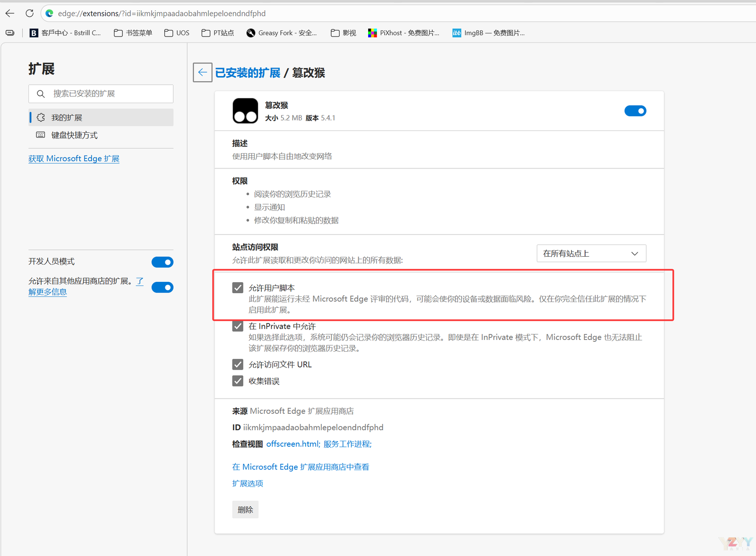This screenshot has width=756, height=556.
Task: Uncheck the 收集错误 checkbox
Action: click(238, 381)
